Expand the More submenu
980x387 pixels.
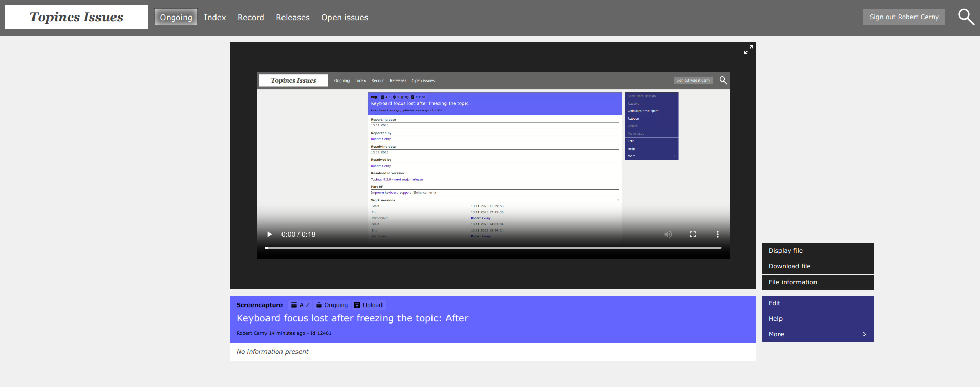[817, 334]
